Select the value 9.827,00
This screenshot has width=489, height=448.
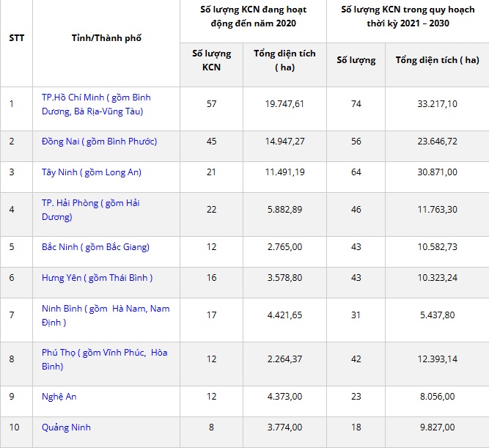click(437, 427)
